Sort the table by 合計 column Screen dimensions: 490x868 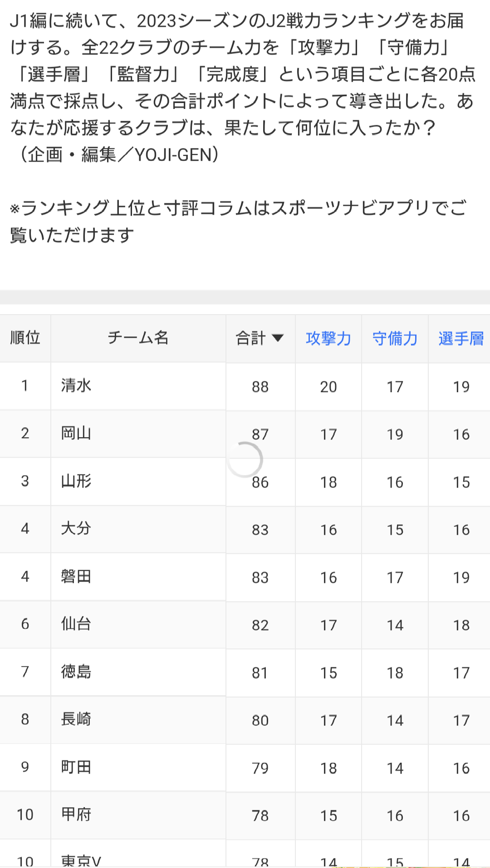click(260, 338)
